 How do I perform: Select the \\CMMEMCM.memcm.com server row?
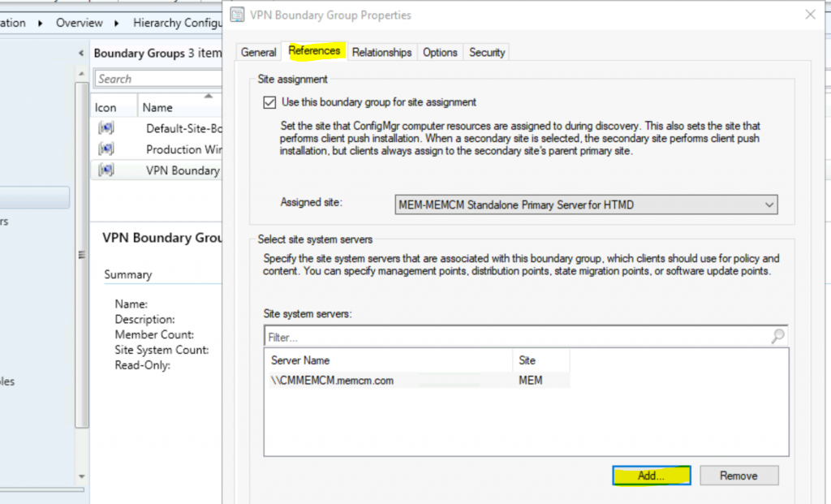click(x=333, y=380)
